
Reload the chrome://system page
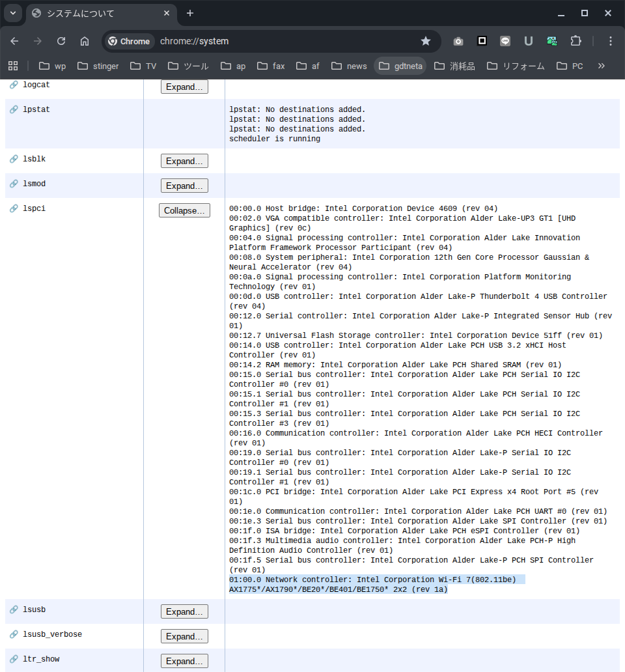click(x=61, y=41)
